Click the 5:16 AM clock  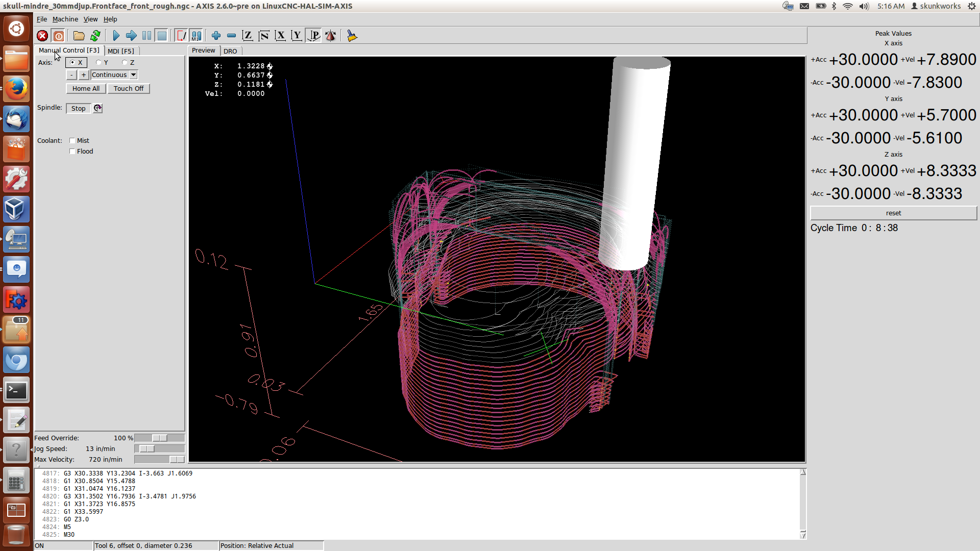891,6
